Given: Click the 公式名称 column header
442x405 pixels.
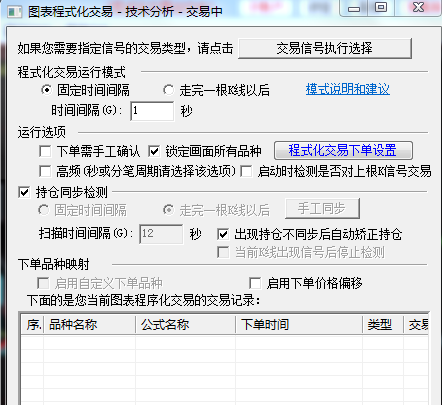Looking at the screenshot, I should click(x=185, y=324).
